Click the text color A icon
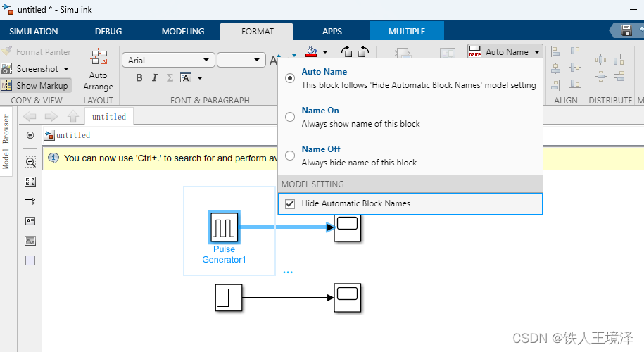 click(186, 77)
